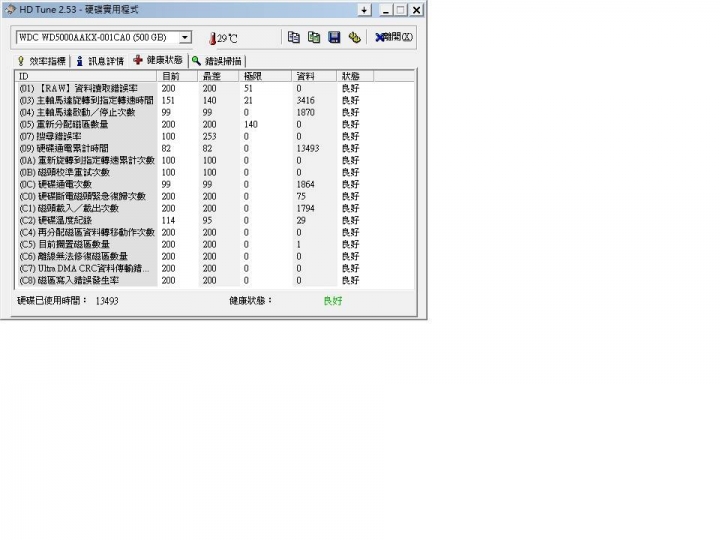Viewport: 720px width, 540px height.
Task: Switch to the 訊息詳情 info tab
Action: click(100, 61)
